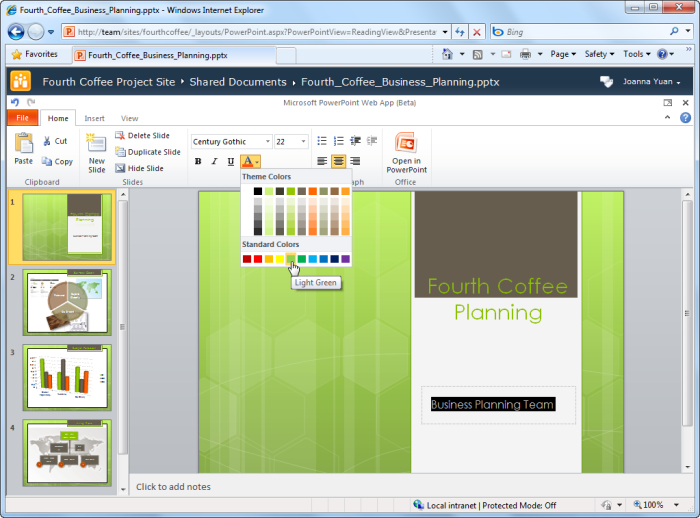
Task: Align text right
Action: (x=355, y=161)
